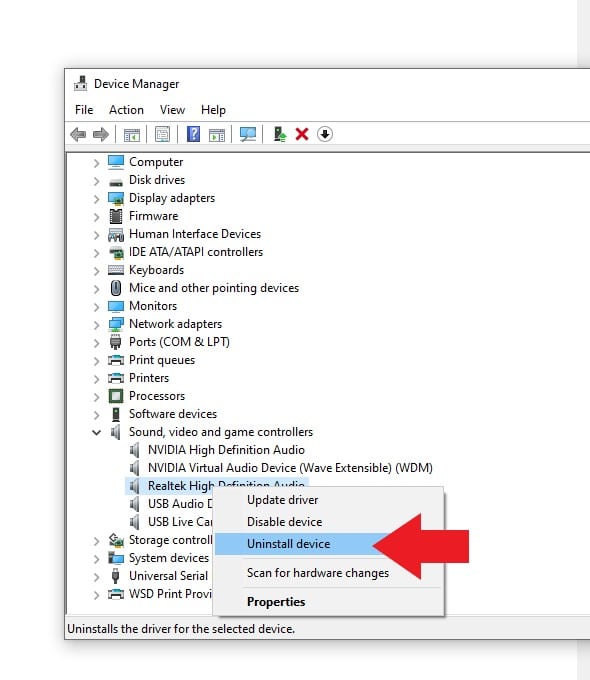Expand the Monitors node
Image resolution: width=590 pixels, height=680 pixels.
[x=96, y=307]
